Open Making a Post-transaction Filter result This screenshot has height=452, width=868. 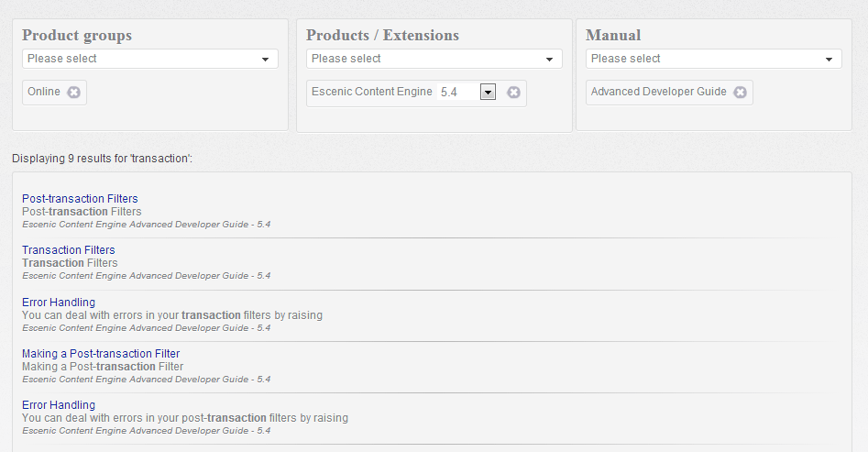coord(101,354)
